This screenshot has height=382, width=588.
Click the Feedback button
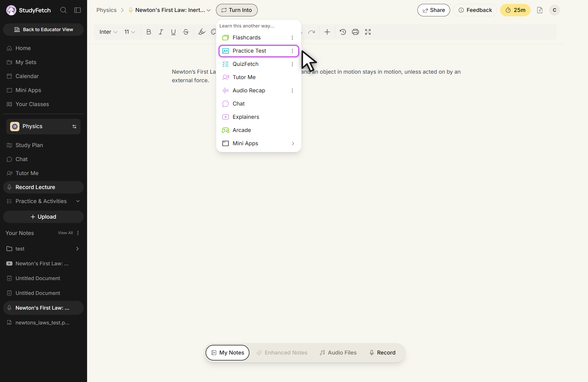coord(475,10)
